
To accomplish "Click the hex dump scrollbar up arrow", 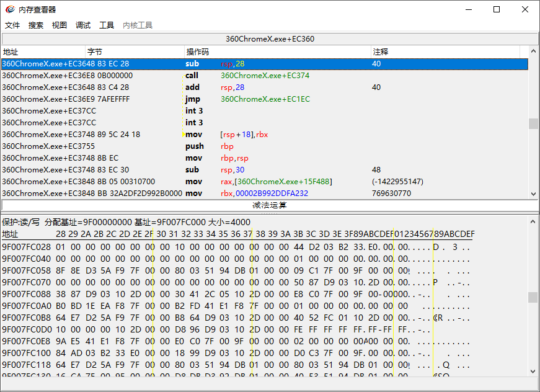I will [x=533, y=221].
